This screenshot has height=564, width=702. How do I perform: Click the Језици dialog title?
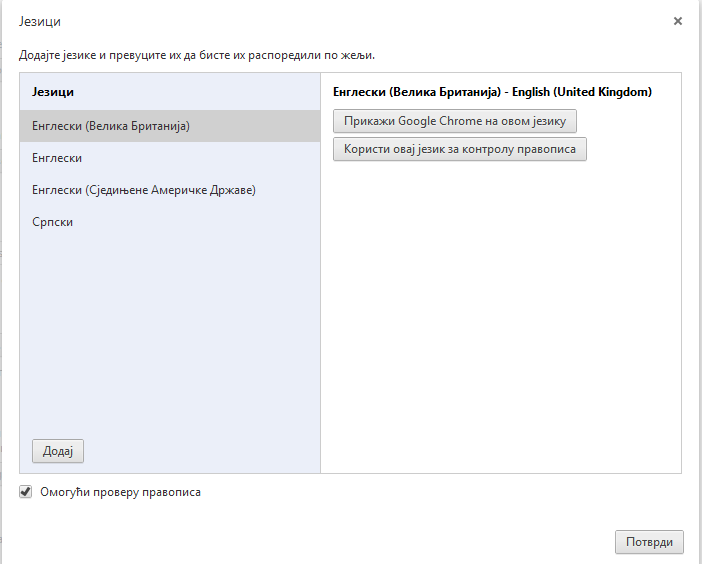pyautogui.click(x=40, y=21)
